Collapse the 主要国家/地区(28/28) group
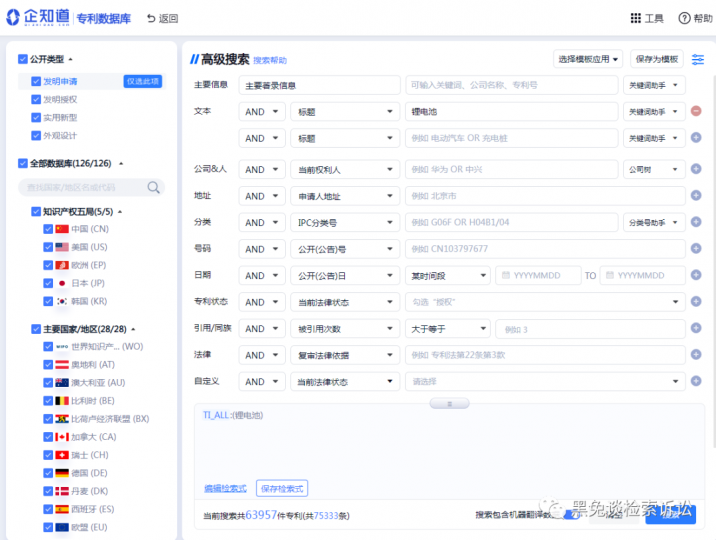 [133, 329]
